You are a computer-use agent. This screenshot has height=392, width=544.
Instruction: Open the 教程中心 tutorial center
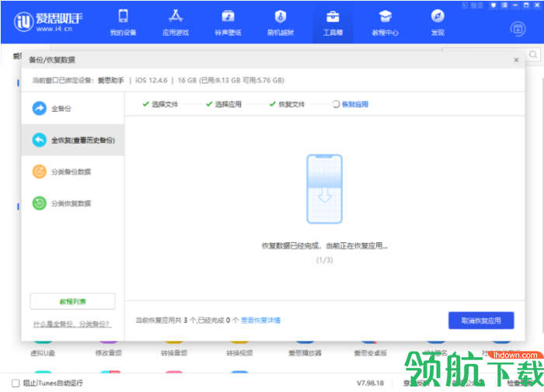385,23
